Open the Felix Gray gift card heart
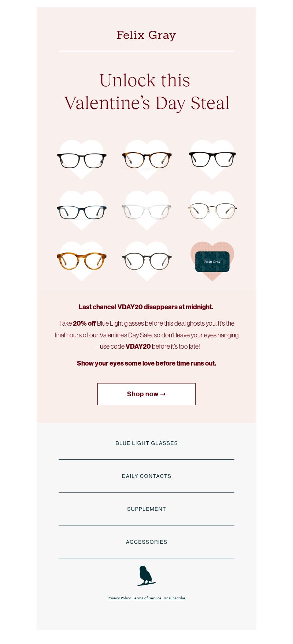 [212, 261]
